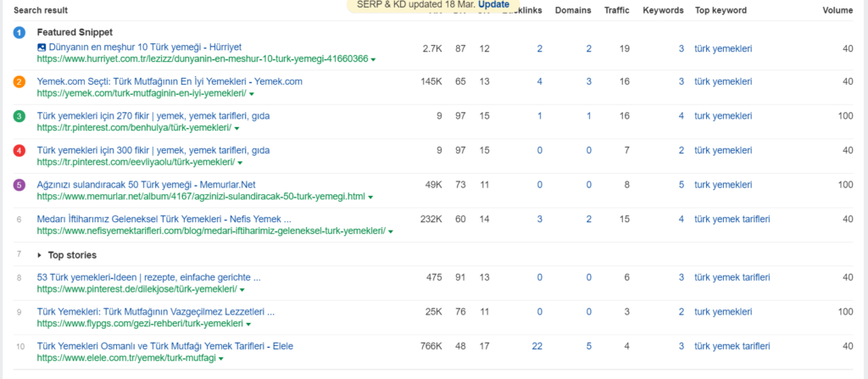Click Backlinks value 2 in Hürriyet row

tap(540, 49)
